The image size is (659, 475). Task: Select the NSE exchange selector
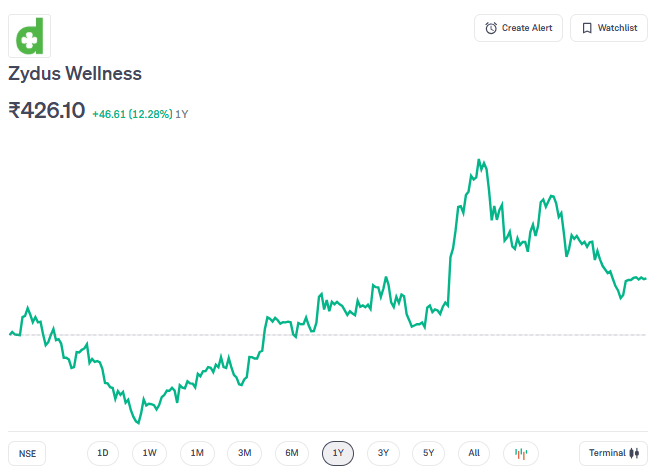click(27, 453)
